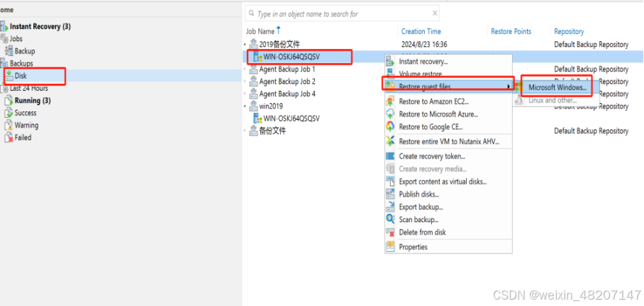The height and width of the screenshot is (306, 644).
Task: Select the Agent Backup Job 2 row
Action: [x=287, y=82]
